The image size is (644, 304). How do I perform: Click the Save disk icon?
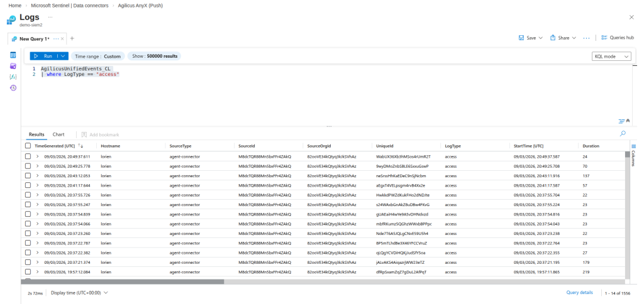(x=521, y=38)
